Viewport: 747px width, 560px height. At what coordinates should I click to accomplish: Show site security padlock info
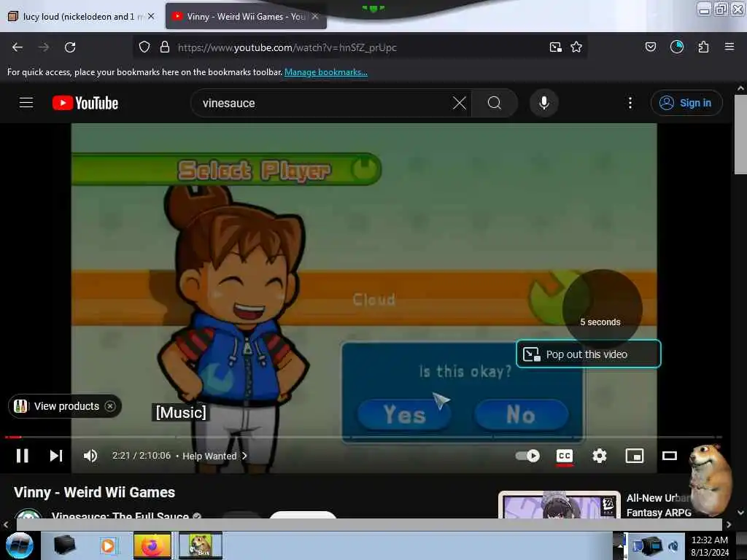pyautogui.click(x=165, y=47)
